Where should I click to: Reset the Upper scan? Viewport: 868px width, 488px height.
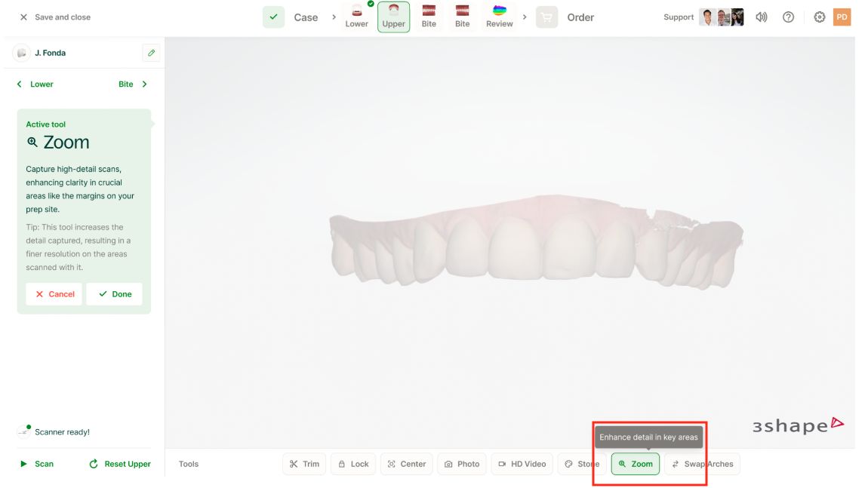click(120, 464)
